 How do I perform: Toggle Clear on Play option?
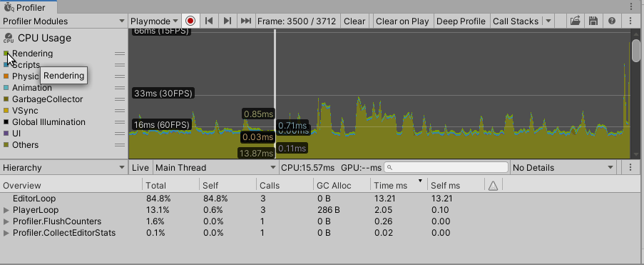point(402,21)
